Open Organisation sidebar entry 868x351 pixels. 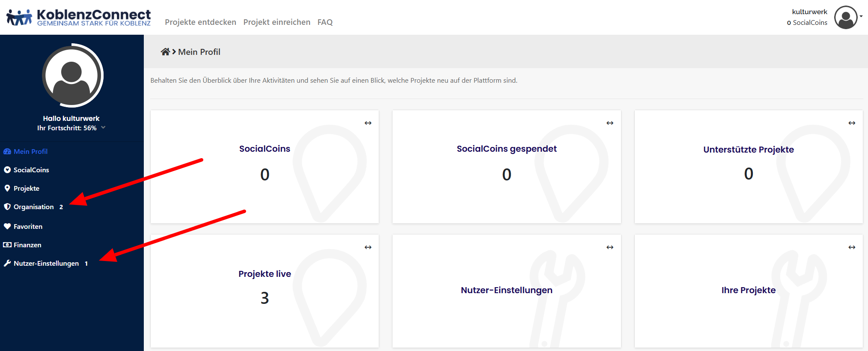[x=33, y=207]
